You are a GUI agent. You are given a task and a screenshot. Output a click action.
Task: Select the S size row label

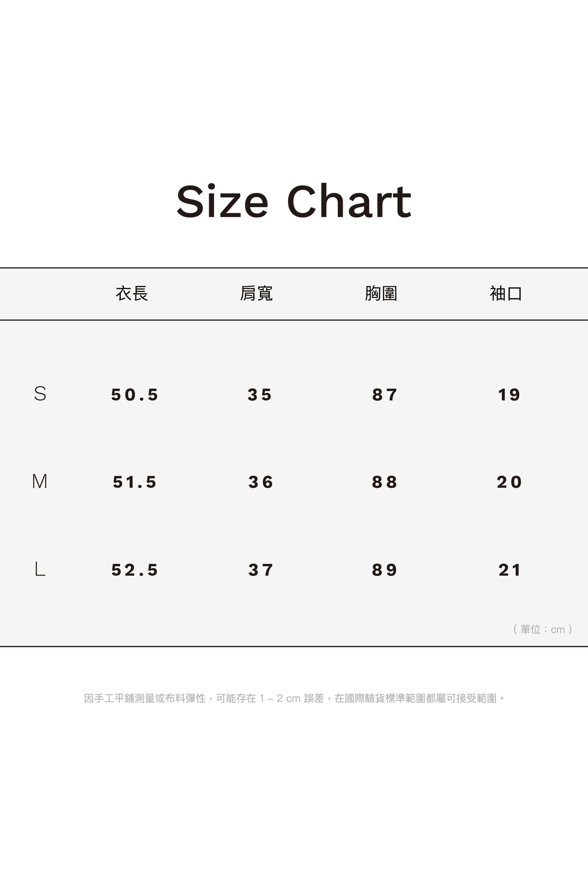click(40, 394)
